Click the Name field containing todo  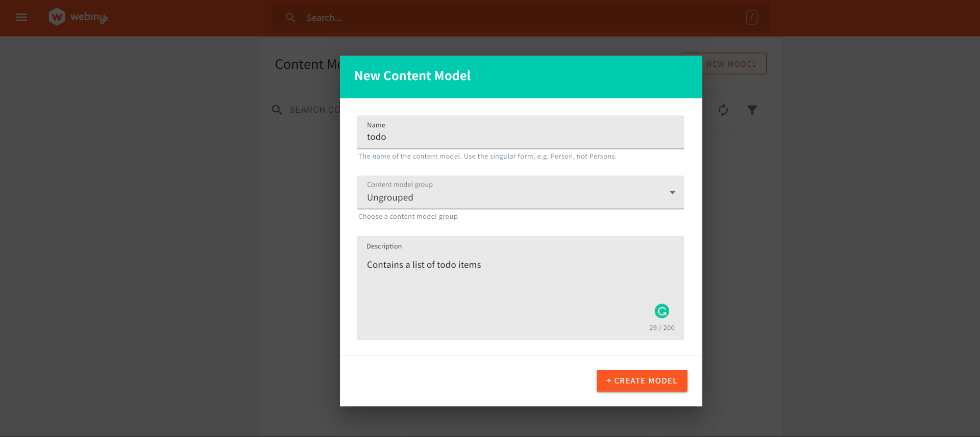pyautogui.click(x=520, y=137)
